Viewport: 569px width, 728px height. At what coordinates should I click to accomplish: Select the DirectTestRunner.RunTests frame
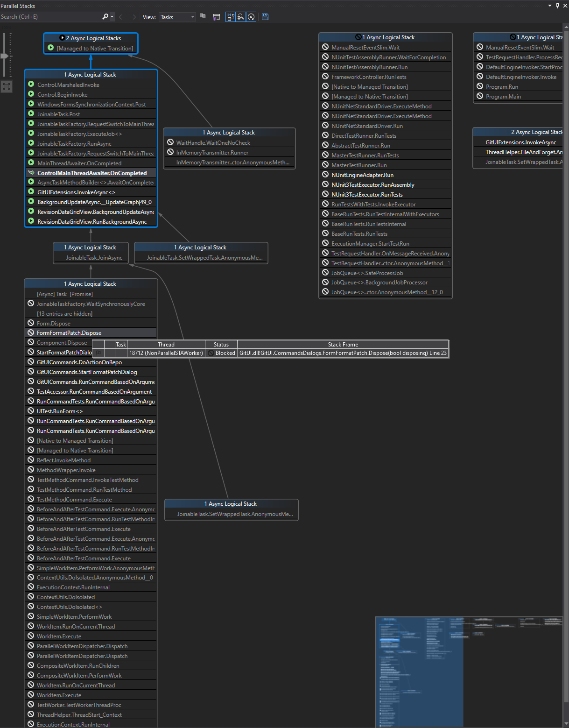click(x=386, y=136)
